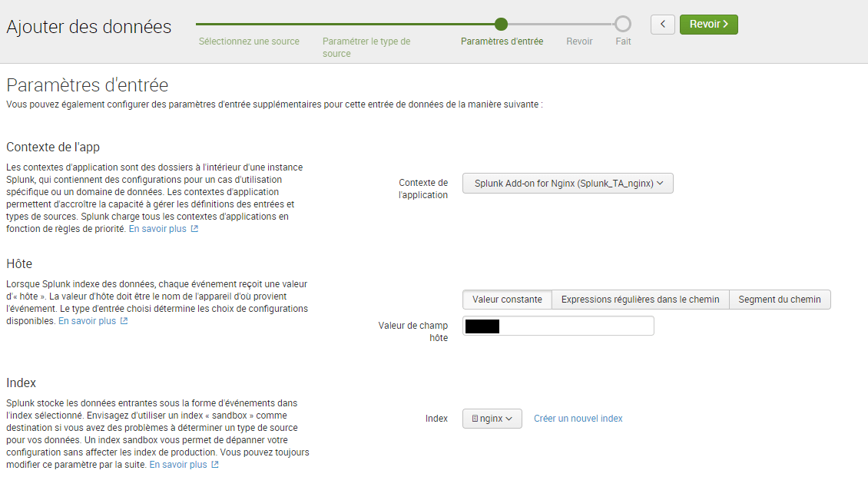This screenshot has height=477, width=868.
Task: Click the Fait step circle
Action: pos(623,24)
